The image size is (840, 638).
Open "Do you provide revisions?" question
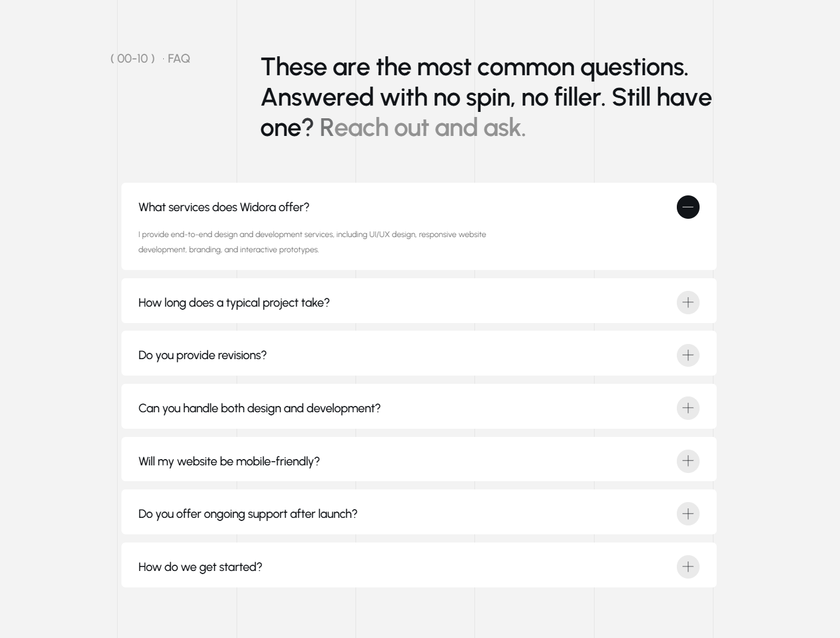pyautogui.click(x=202, y=355)
